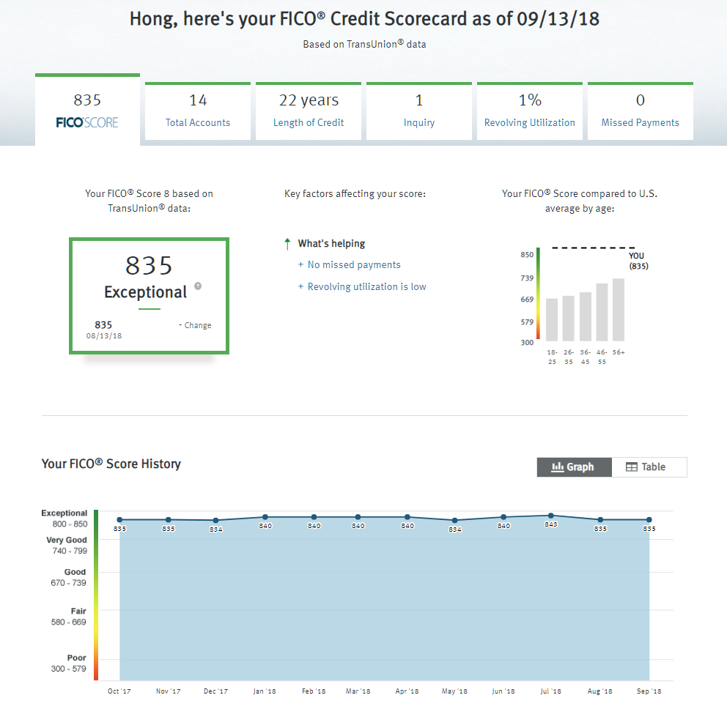Click the May '18 data point showing 834

point(454,521)
